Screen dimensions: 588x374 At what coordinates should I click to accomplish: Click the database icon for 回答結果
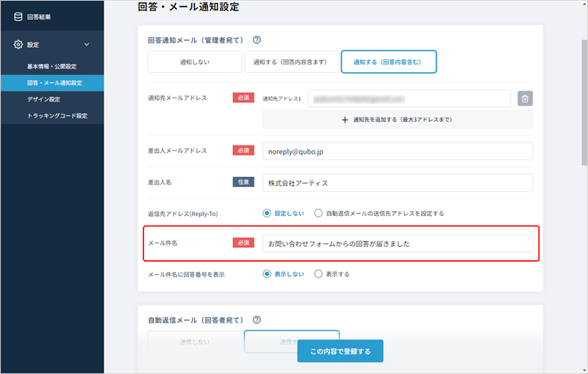(18, 17)
